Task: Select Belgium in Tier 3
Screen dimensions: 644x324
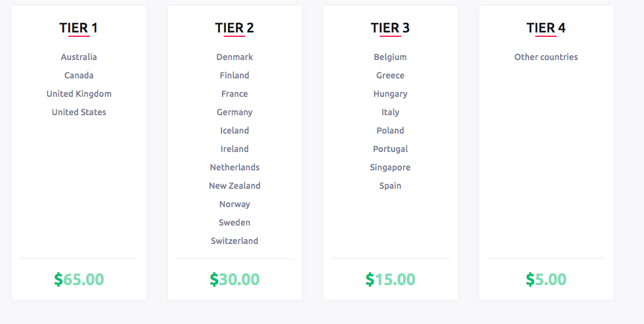Action: [390, 57]
